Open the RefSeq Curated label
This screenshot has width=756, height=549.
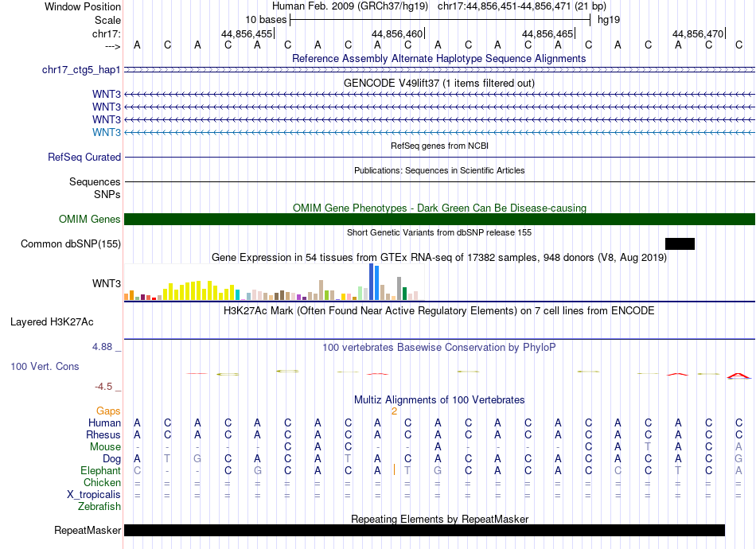tap(84, 157)
